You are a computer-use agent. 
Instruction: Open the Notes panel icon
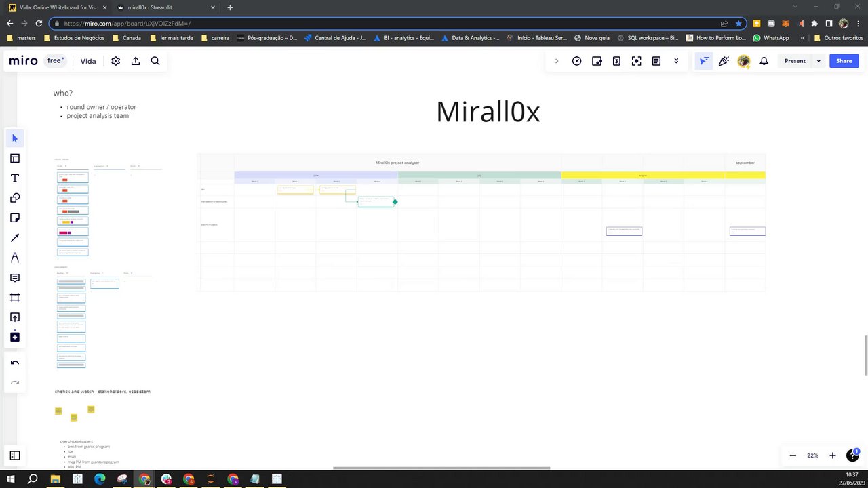click(656, 61)
